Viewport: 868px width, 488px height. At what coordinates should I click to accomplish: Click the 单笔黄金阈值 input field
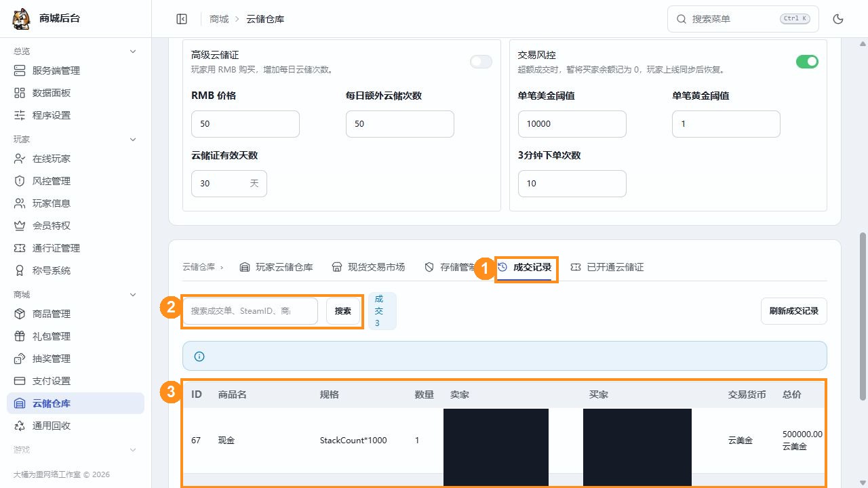coord(726,124)
